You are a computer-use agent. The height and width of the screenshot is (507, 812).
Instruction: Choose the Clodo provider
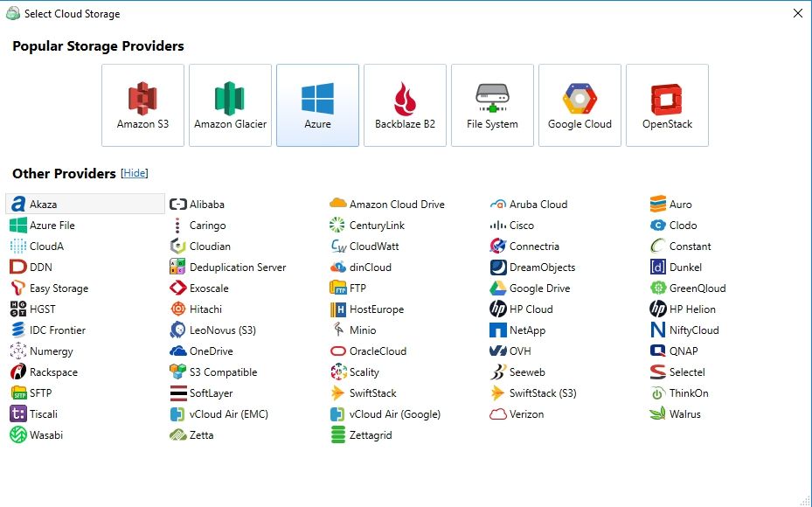[x=673, y=226]
